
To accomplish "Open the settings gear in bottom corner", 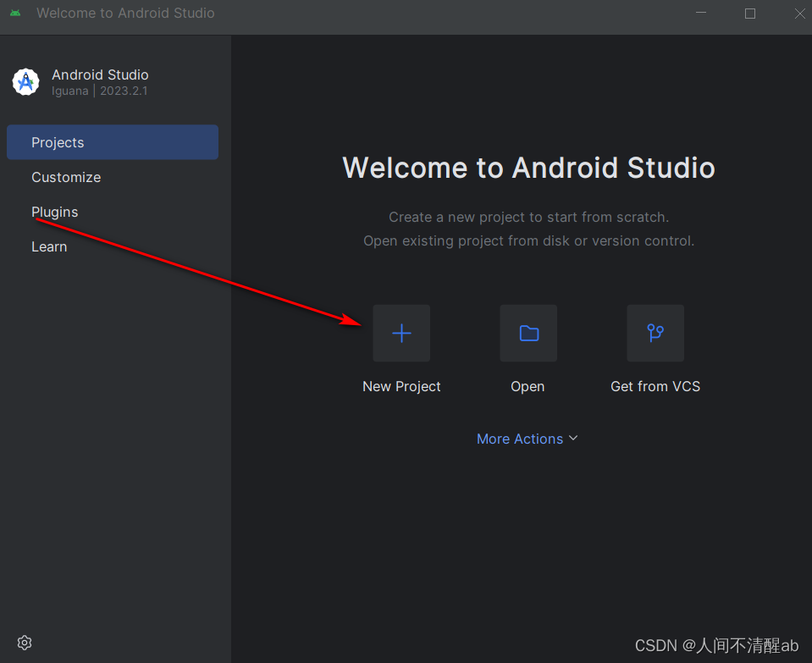I will [x=24, y=642].
